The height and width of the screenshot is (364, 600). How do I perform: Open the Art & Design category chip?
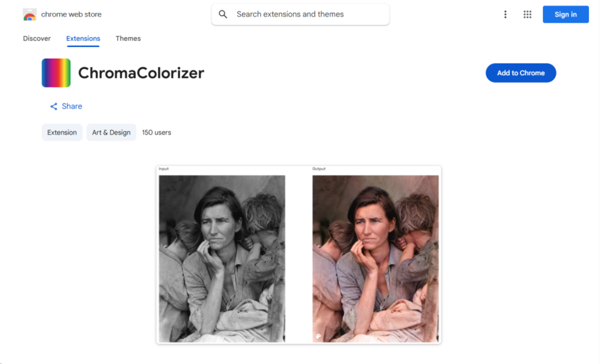[111, 132]
